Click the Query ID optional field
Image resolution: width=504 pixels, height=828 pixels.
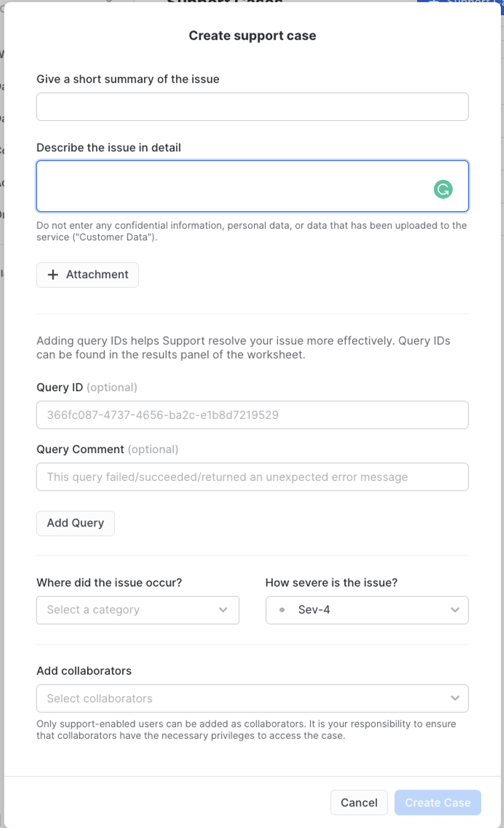pyautogui.click(x=252, y=415)
